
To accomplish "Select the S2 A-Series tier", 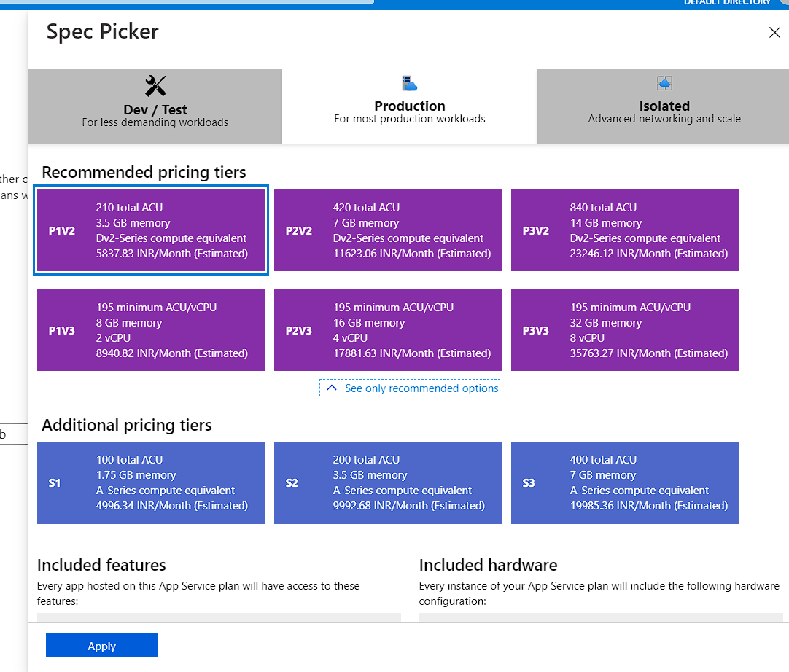I will point(388,483).
